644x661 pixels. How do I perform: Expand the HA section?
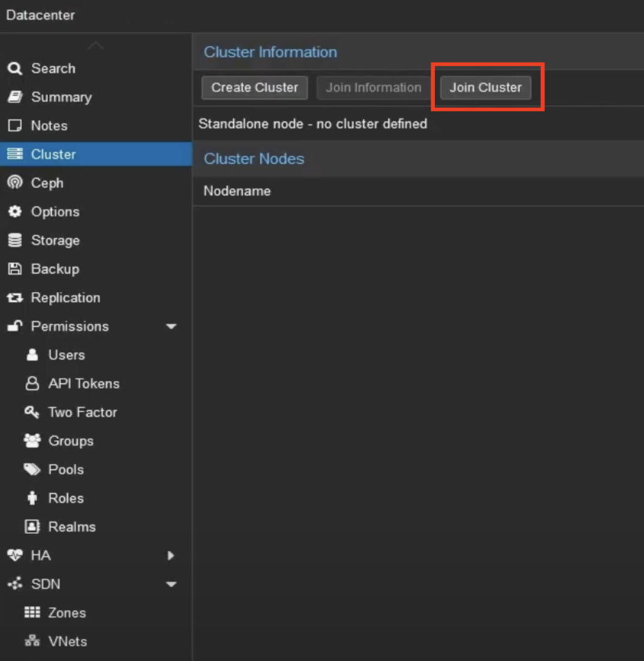(171, 555)
